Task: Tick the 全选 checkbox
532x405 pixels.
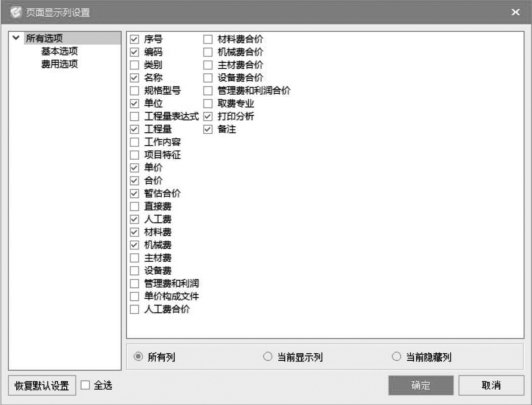Action: point(85,385)
